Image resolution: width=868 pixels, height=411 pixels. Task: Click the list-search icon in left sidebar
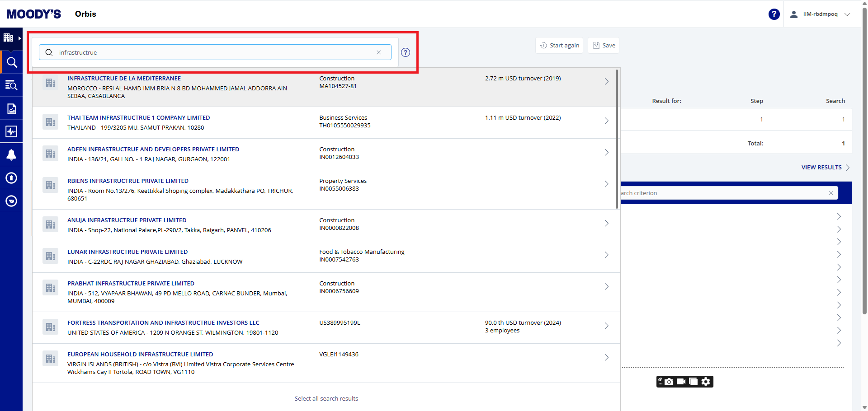click(11, 85)
